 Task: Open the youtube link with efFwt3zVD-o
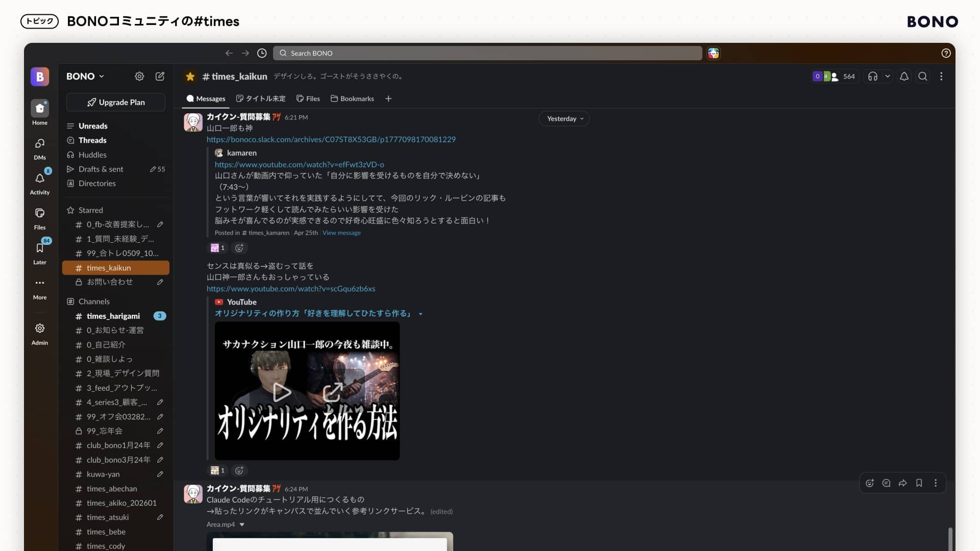(x=299, y=164)
